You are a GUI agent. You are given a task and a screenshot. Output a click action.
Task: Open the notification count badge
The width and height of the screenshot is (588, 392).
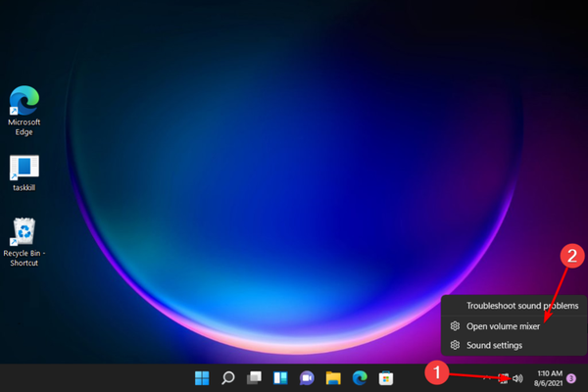[x=571, y=378]
